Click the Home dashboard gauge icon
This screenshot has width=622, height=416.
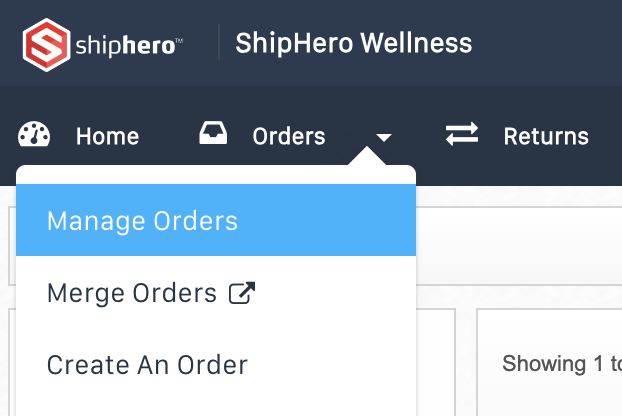coord(34,134)
